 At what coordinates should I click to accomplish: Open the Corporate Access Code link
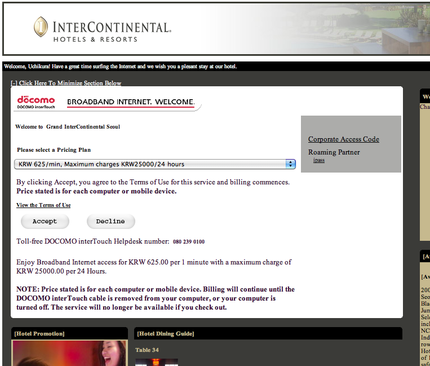click(343, 139)
